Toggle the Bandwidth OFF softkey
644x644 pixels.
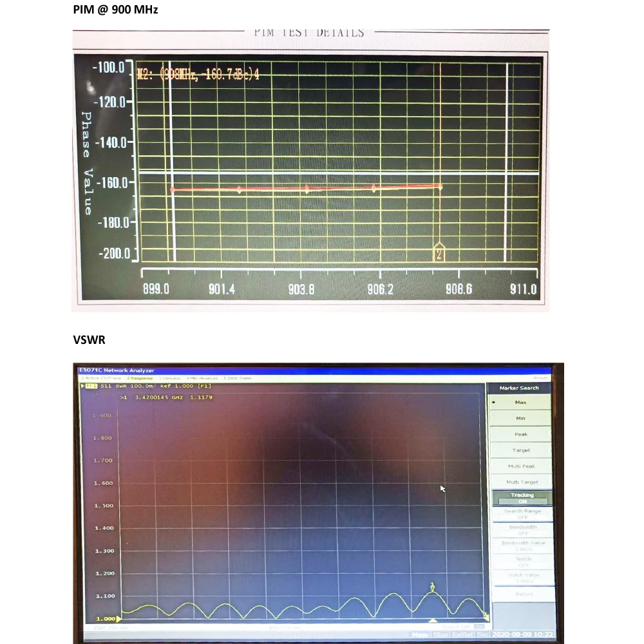tap(522, 529)
